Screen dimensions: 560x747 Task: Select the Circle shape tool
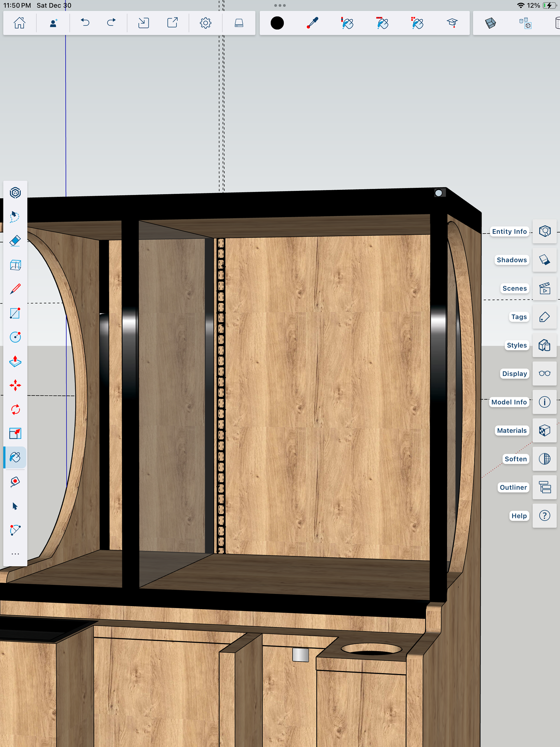click(15, 337)
